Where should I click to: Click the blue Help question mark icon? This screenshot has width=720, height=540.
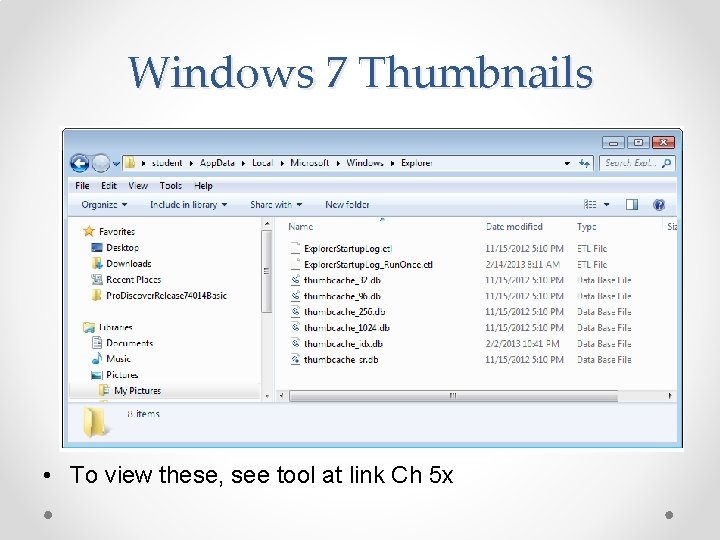point(659,205)
